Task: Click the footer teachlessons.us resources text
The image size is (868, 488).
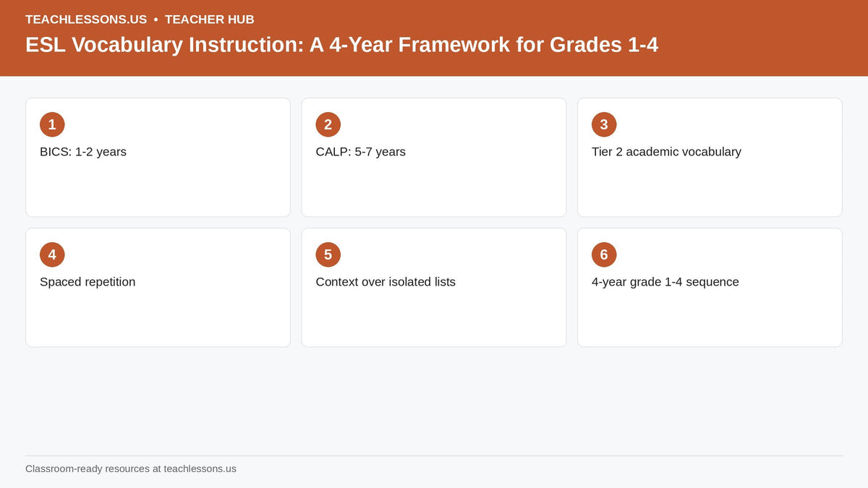Action: 131,468
